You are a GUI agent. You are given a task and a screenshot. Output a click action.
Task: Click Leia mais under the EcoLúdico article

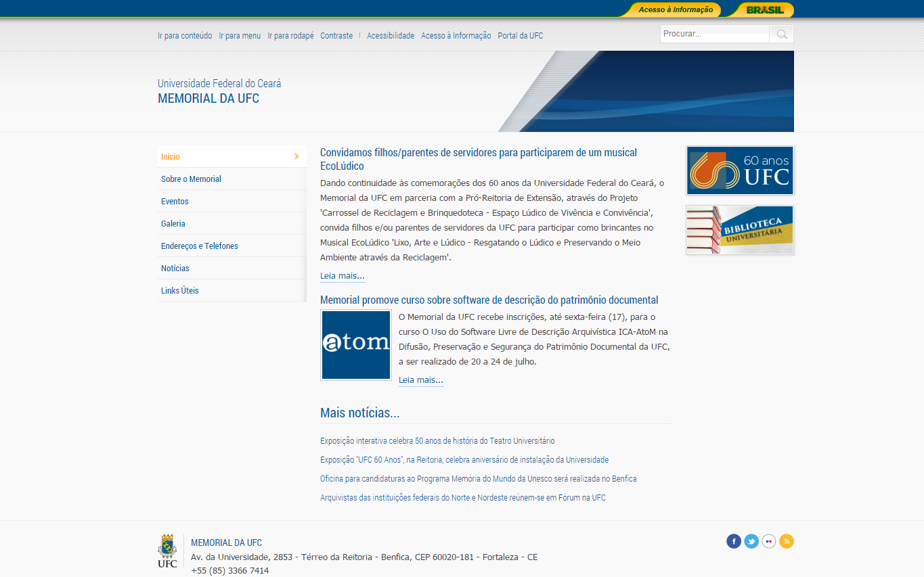342,276
